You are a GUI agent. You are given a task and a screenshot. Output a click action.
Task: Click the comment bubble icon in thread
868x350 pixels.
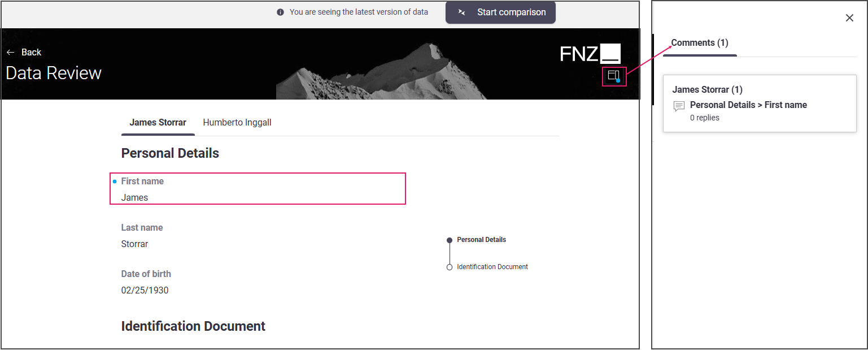pos(679,106)
